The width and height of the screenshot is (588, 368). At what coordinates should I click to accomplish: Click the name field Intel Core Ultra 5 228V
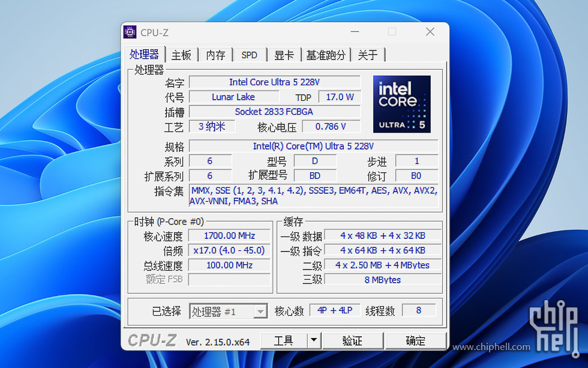[x=275, y=82]
